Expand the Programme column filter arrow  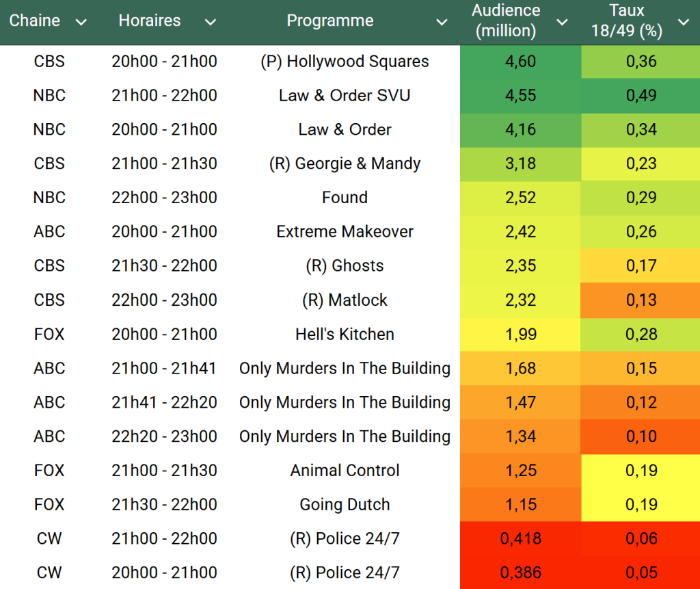(442, 23)
